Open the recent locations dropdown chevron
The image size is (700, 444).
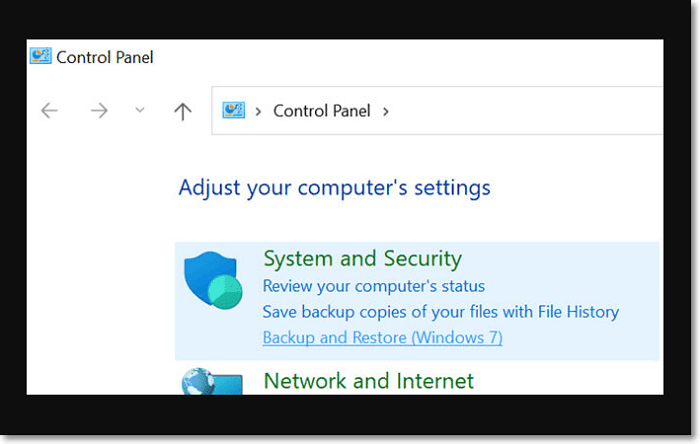(139, 111)
